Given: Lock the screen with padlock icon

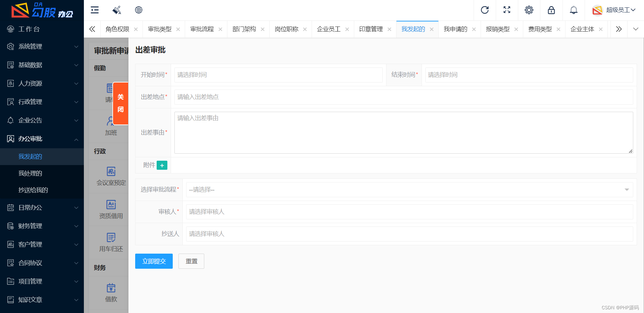Looking at the screenshot, I should pyautogui.click(x=551, y=10).
